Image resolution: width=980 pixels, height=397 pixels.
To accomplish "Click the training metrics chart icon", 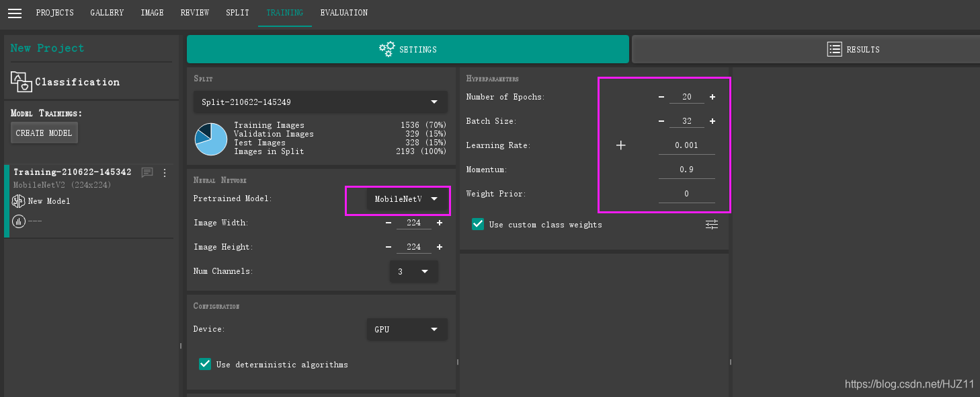I will [19, 221].
